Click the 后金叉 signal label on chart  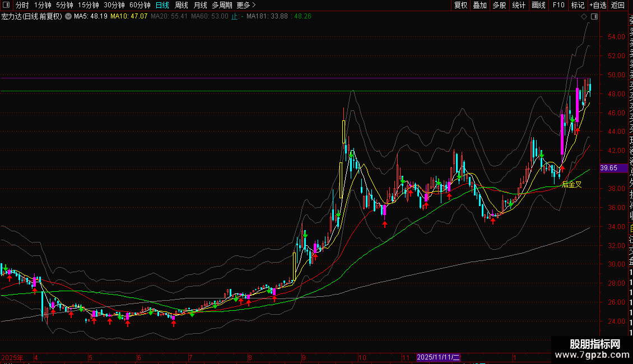pos(571,185)
